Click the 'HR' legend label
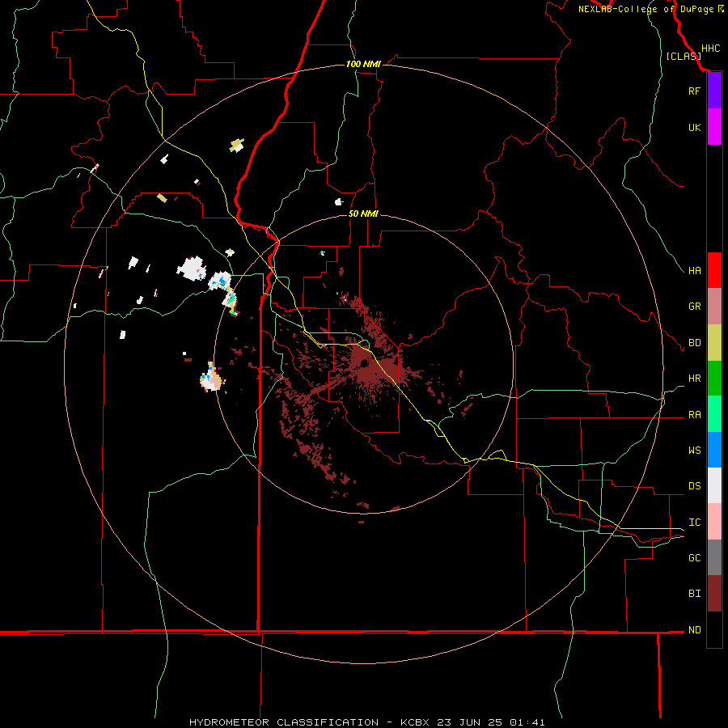Viewport: 728px width, 728px height. click(694, 378)
